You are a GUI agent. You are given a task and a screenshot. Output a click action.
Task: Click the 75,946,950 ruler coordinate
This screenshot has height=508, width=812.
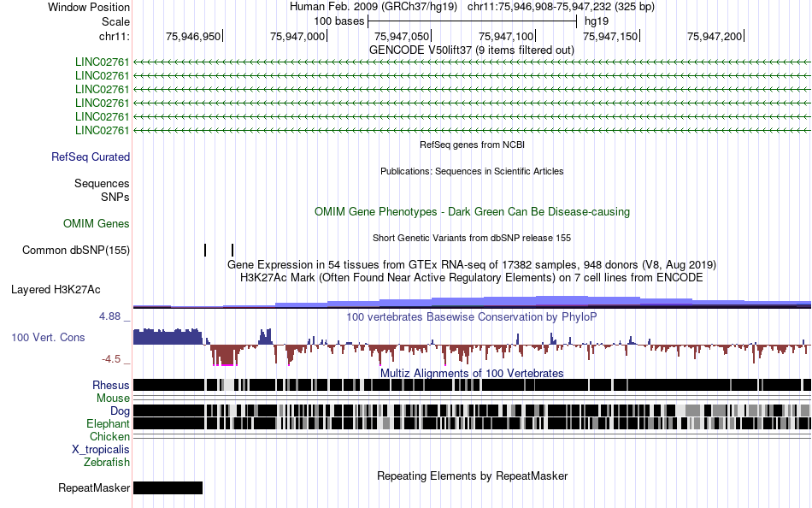[x=193, y=36]
